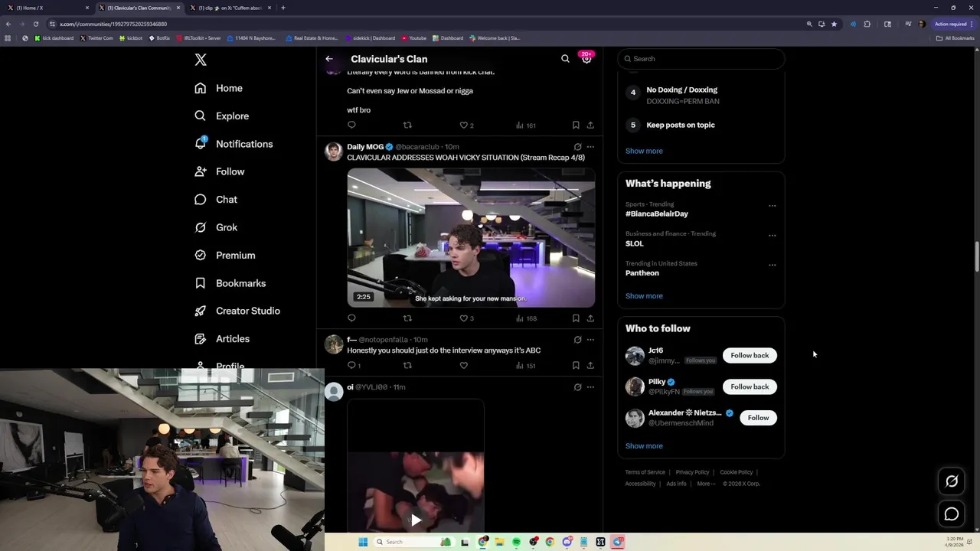Open floating Grok button

952,481
